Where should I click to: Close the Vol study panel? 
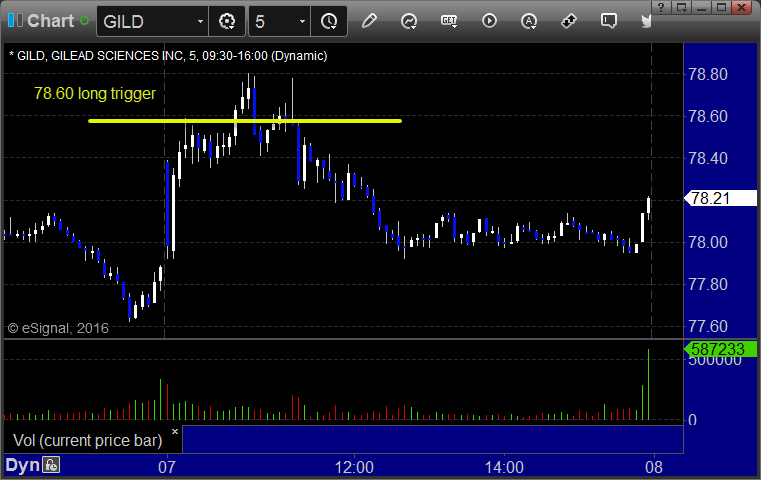coord(175,431)
